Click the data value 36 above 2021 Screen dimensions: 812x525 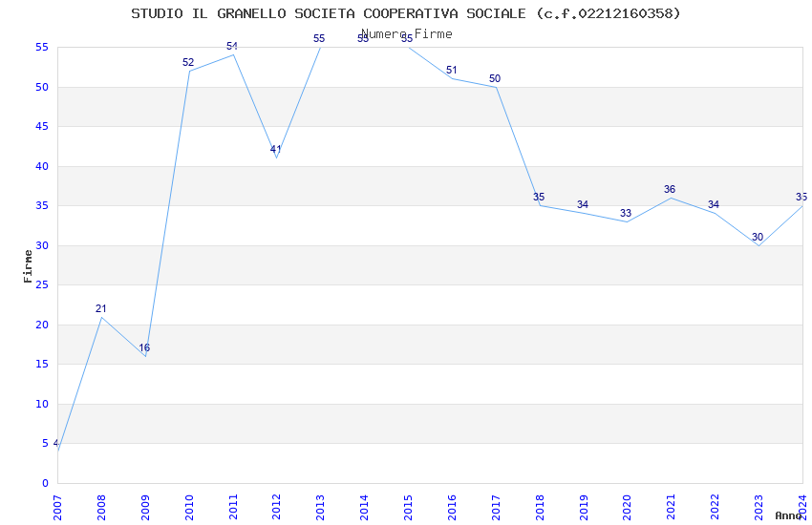click(670, 189)
